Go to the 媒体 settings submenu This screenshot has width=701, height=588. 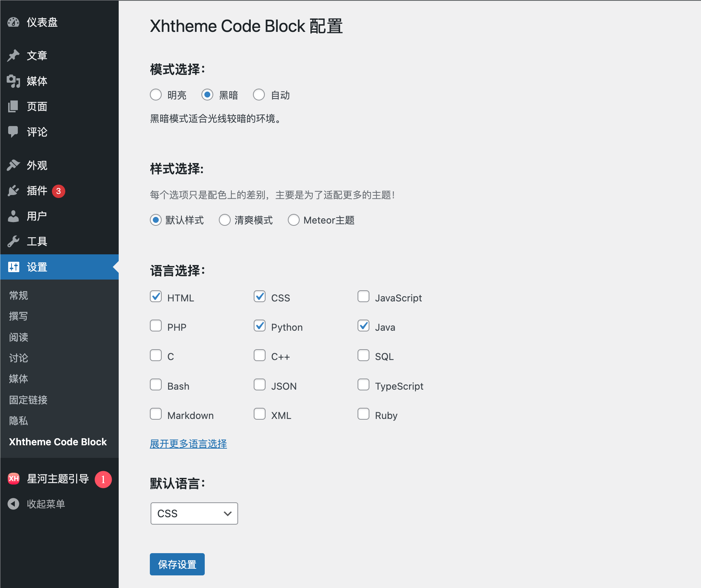pos(19,379)
